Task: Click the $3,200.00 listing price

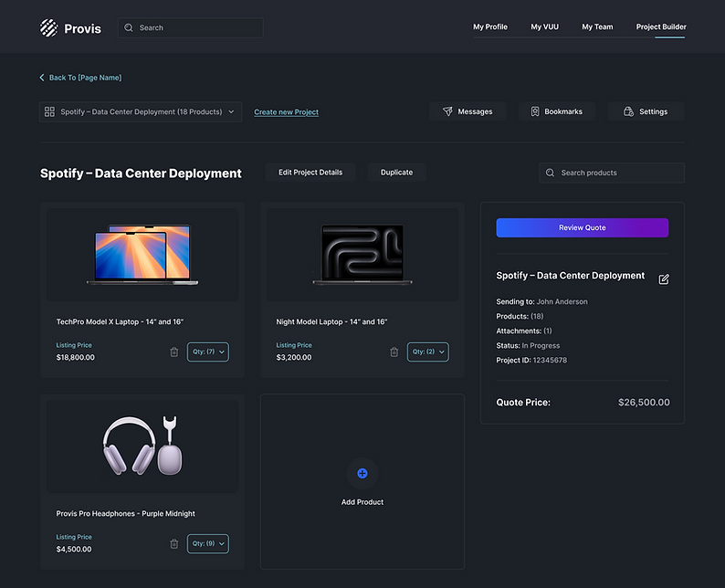Action: tap(294, 357)
